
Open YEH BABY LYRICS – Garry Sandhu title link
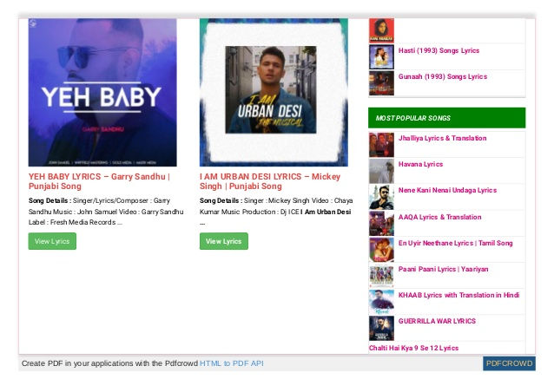[99, 181]
